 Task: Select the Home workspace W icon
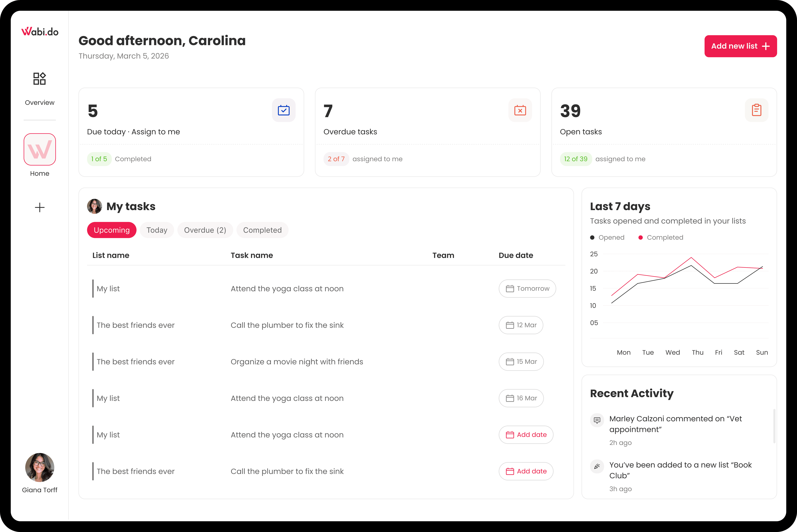pyautogui.click(x=40, y=149)
